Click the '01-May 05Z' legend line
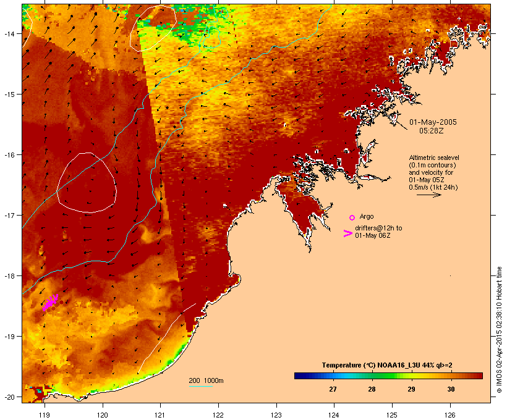This screenshot has width=507, height=420. click(x=427, y=180)
